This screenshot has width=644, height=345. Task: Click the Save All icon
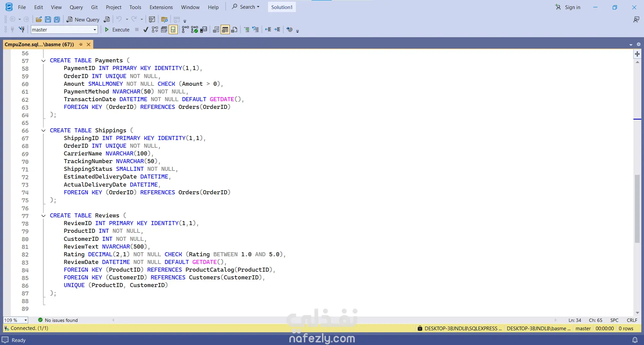[x=57, y=19]
